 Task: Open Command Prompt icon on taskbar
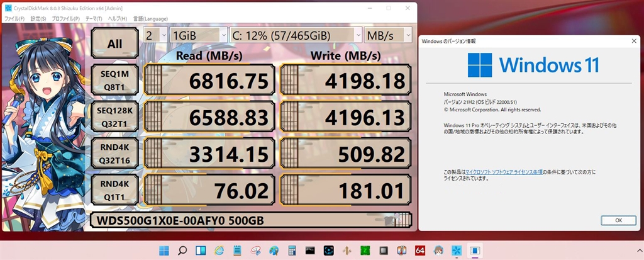coord(311,250)
